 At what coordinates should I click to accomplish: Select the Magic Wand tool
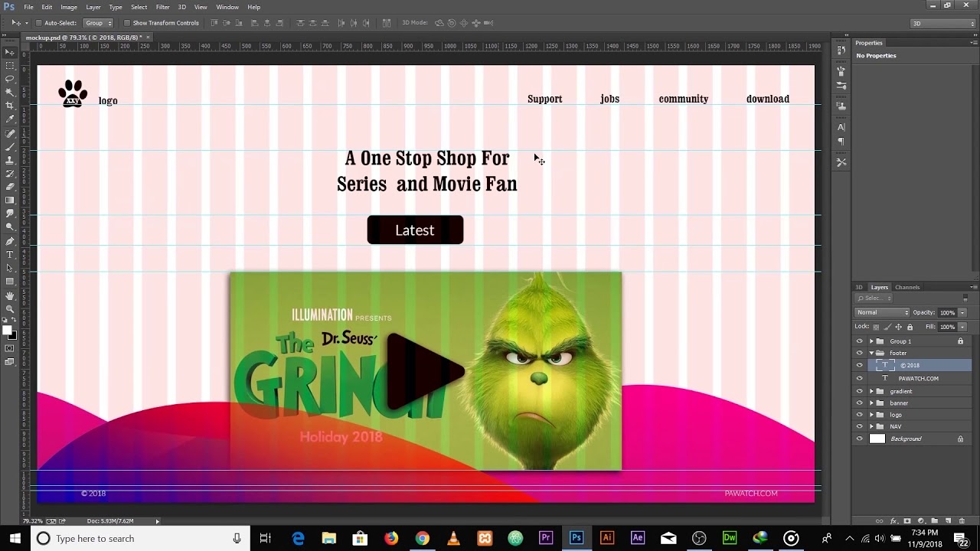[x=9, y=93]
